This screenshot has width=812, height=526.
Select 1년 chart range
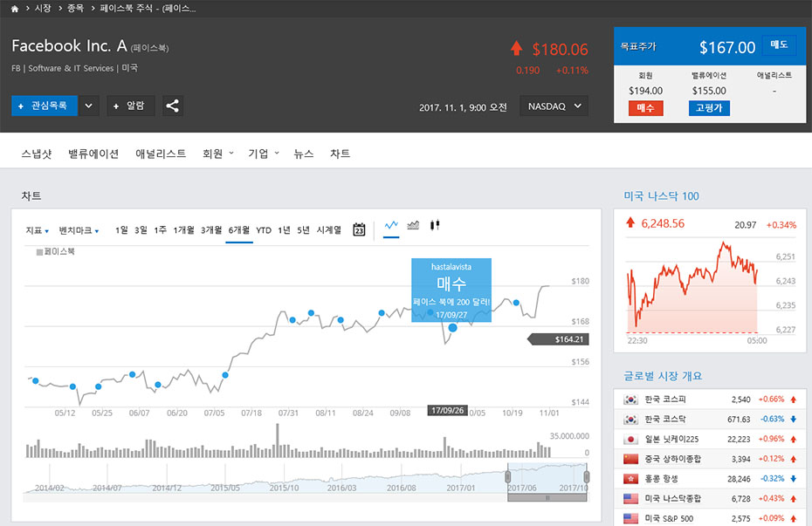pos(284,230)
